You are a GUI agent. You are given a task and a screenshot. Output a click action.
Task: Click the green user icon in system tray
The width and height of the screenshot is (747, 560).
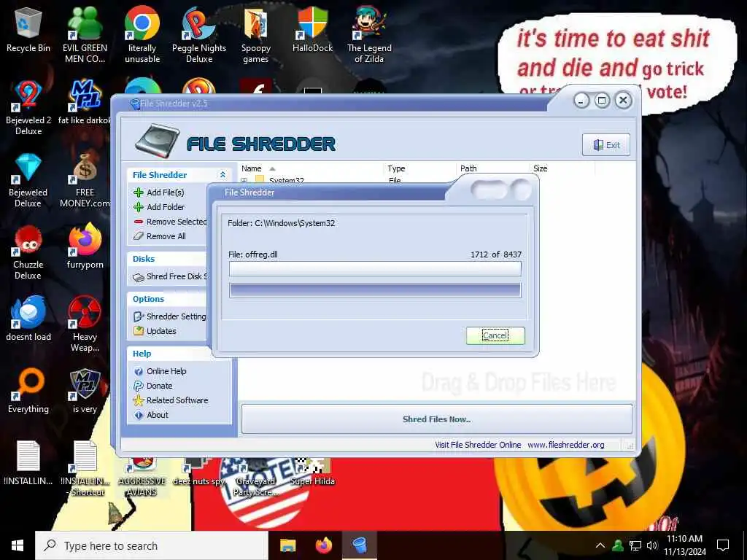pyautogui.click(x=618, y=545)
